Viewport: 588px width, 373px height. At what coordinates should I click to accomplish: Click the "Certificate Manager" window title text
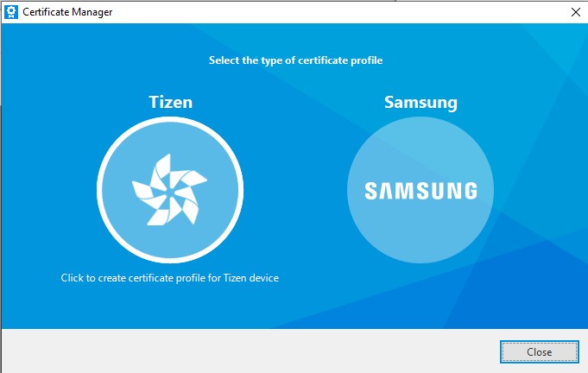point(69,12)
